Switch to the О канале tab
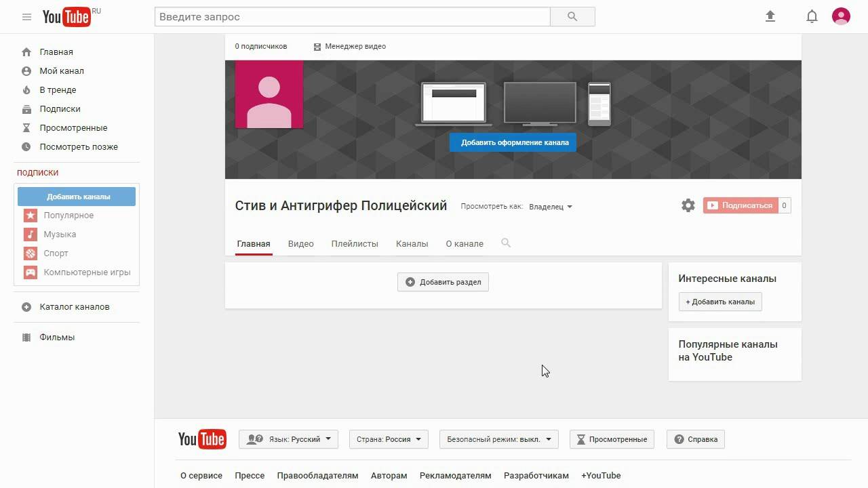 point(465,243)
